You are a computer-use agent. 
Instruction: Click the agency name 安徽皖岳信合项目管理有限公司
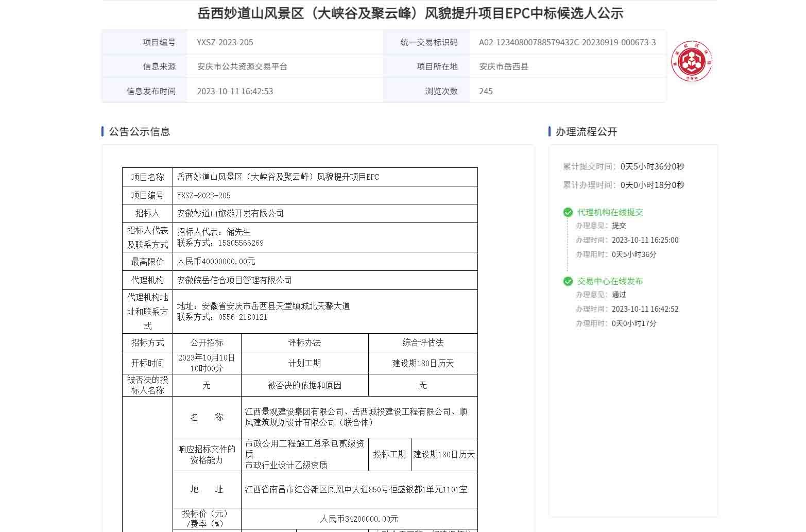[x=234, y=280]
